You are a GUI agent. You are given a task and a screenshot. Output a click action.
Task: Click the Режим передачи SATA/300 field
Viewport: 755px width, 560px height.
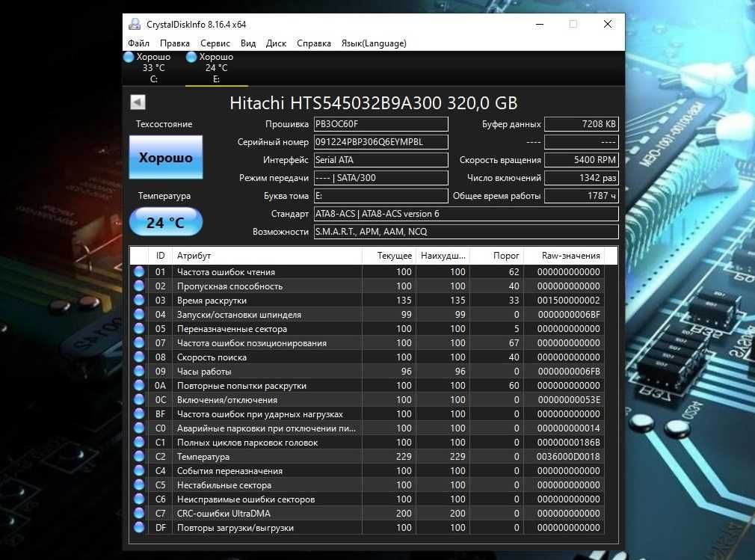[381, 178]
